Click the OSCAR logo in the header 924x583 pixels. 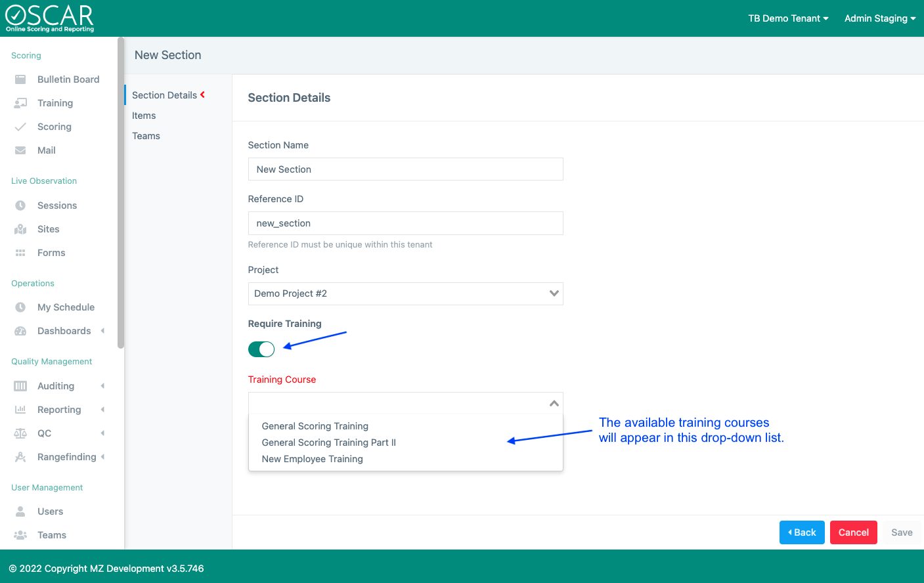(50, 18)
